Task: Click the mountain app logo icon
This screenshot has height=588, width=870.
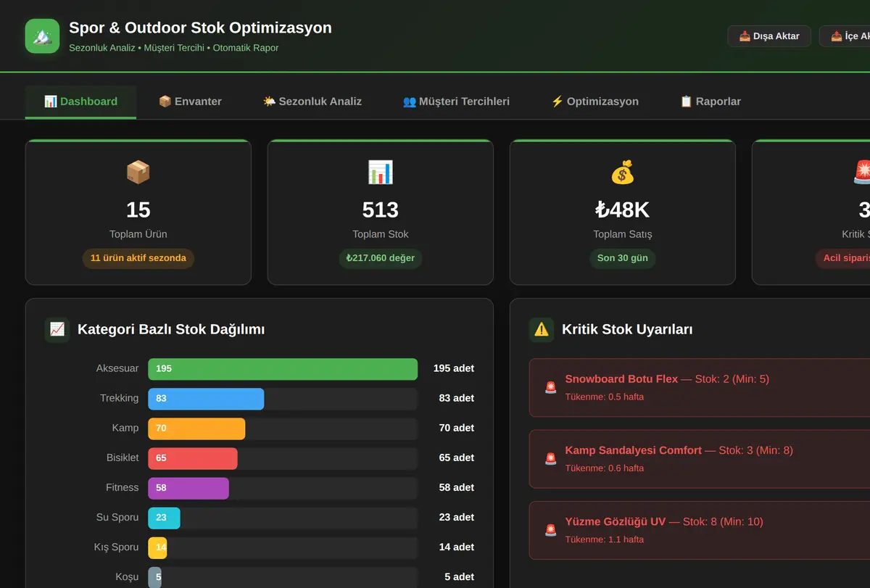Action: (42, 36)
